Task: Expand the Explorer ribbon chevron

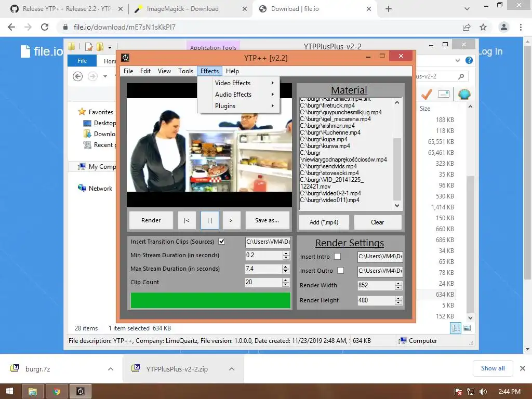Action: [458, 60]
